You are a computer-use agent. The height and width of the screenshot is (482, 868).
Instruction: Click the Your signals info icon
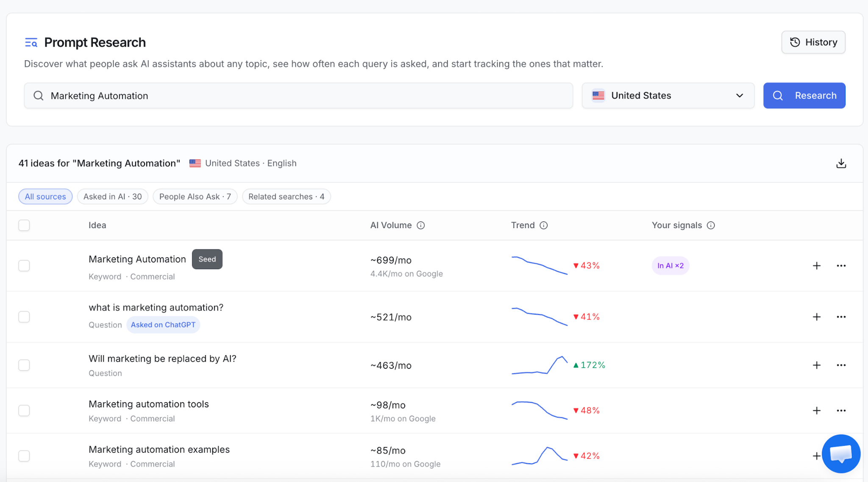pyautogui.click(x=711, y=225)
